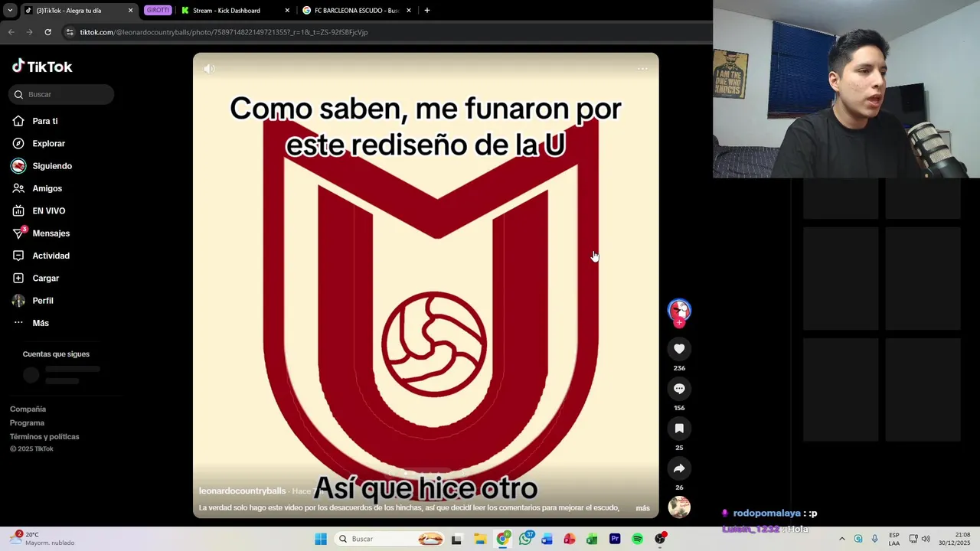
Task: Open Task View on taskbar
Action: (x=456, y=539)
